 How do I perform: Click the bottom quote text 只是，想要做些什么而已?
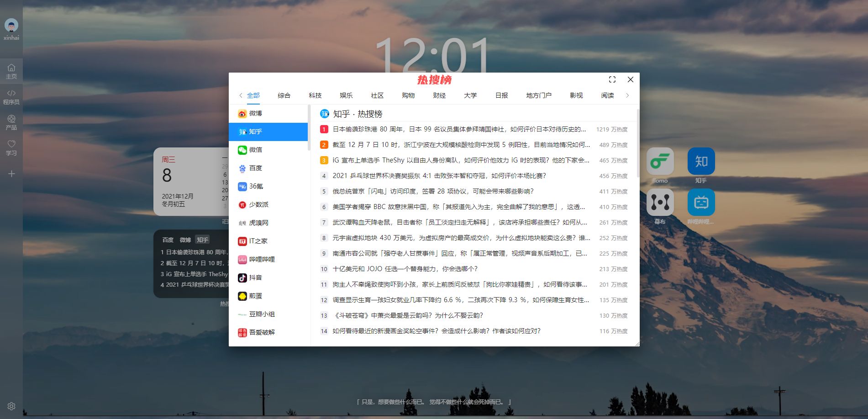(x=434, y=402)
